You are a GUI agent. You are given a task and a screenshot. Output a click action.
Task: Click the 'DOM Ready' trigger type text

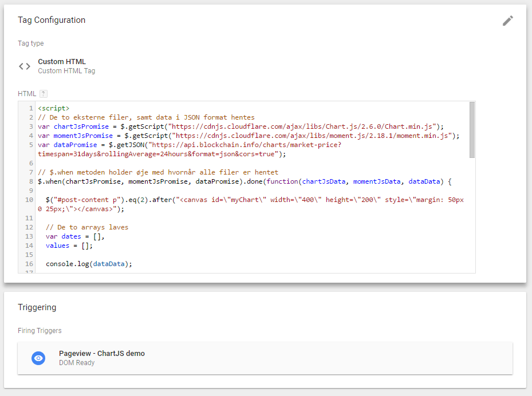(77, 363)
